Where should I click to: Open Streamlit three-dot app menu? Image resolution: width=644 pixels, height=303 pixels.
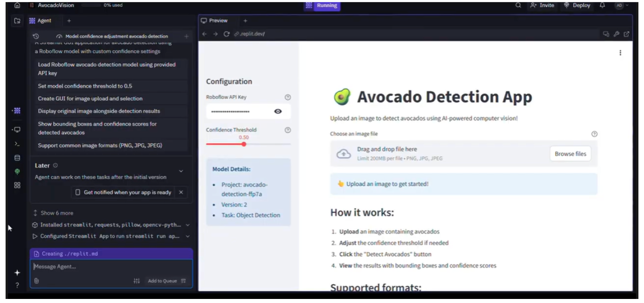tap(620, 53)
